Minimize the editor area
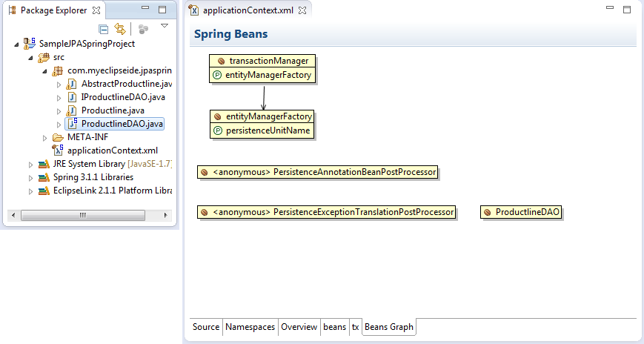644x344 pixels. [x=610, y=8]
